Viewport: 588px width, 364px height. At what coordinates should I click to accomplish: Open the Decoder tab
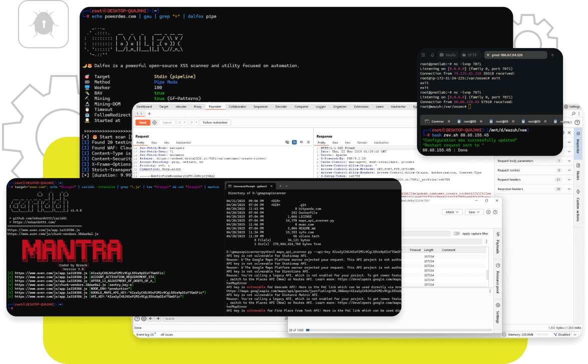coord(281,107)
